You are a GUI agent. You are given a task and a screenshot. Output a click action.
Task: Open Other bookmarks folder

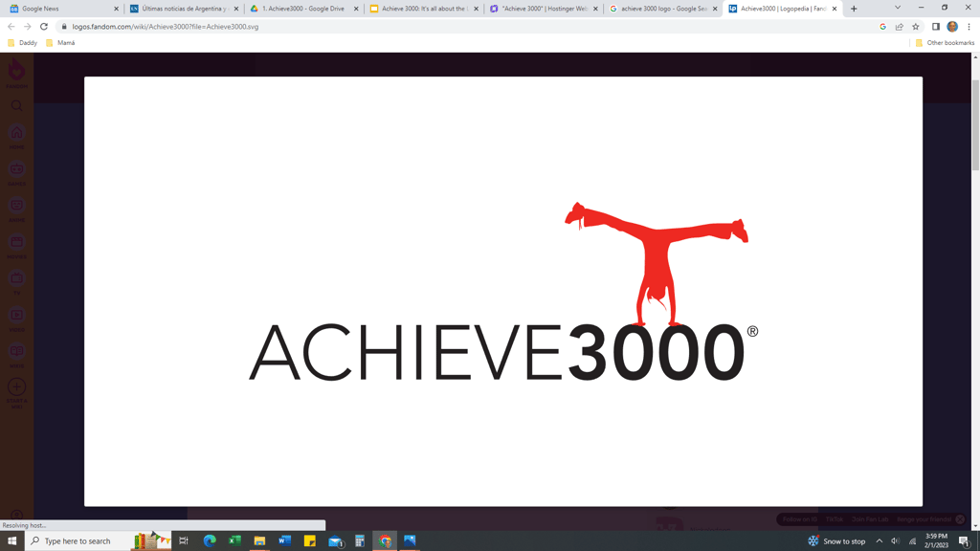[945, 42]
